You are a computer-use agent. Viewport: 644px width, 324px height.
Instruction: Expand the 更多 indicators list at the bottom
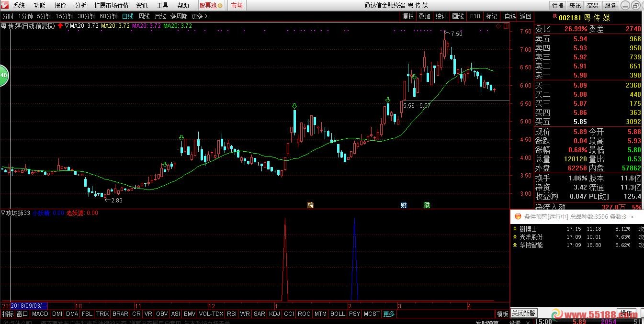[389, 314]
